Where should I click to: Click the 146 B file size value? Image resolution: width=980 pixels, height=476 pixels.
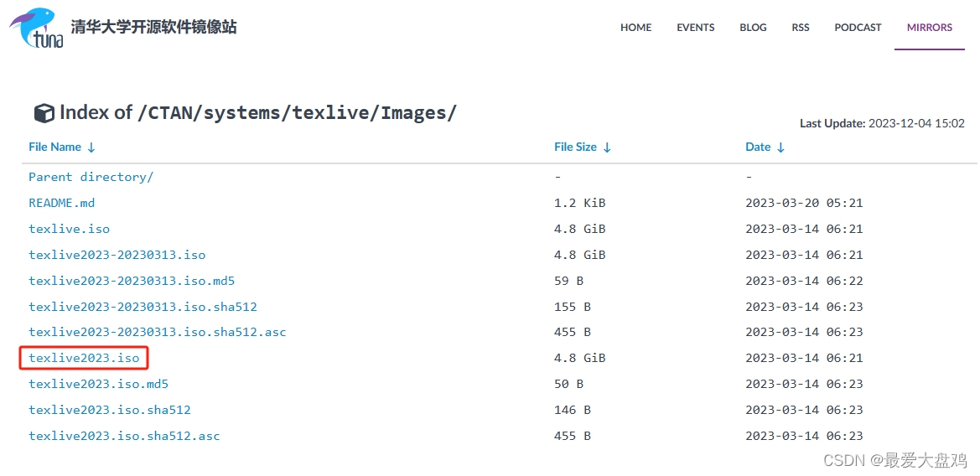coord(573,410)
